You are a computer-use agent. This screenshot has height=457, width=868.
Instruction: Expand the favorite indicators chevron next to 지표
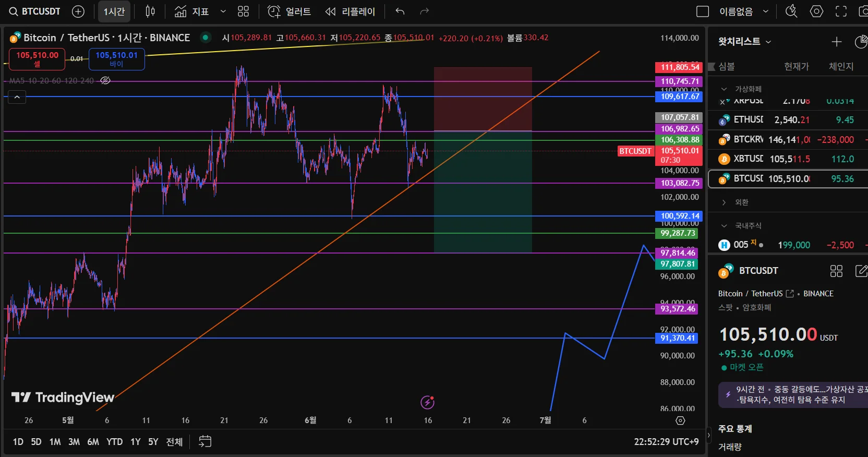click(x=223, y=11)
